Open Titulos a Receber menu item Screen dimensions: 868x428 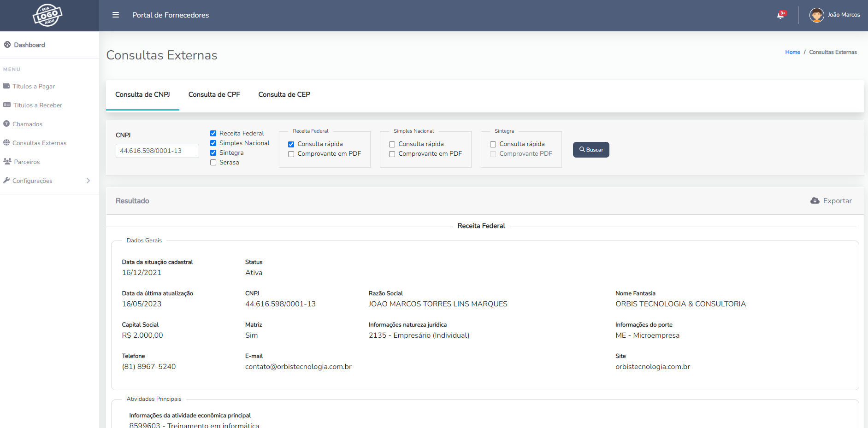pos(38,105)
